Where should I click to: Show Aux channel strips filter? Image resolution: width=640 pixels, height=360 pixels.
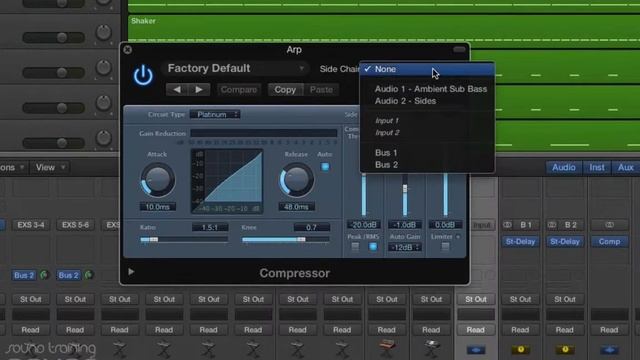tap(625, 167)
